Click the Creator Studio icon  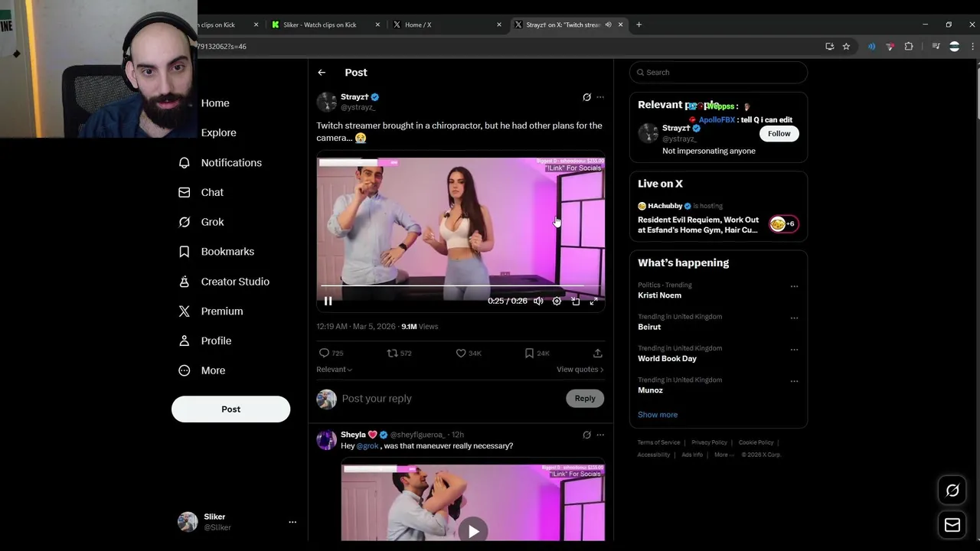coord(184,282)
